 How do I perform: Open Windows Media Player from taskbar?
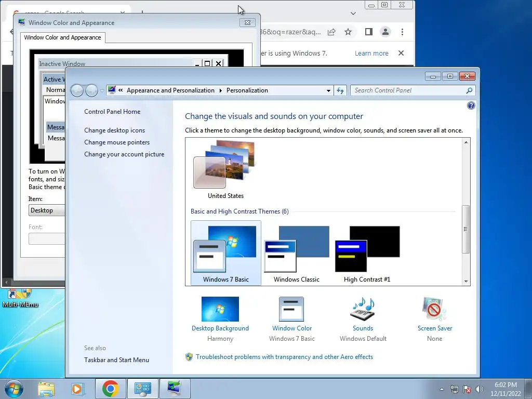[x=77, y=389]
